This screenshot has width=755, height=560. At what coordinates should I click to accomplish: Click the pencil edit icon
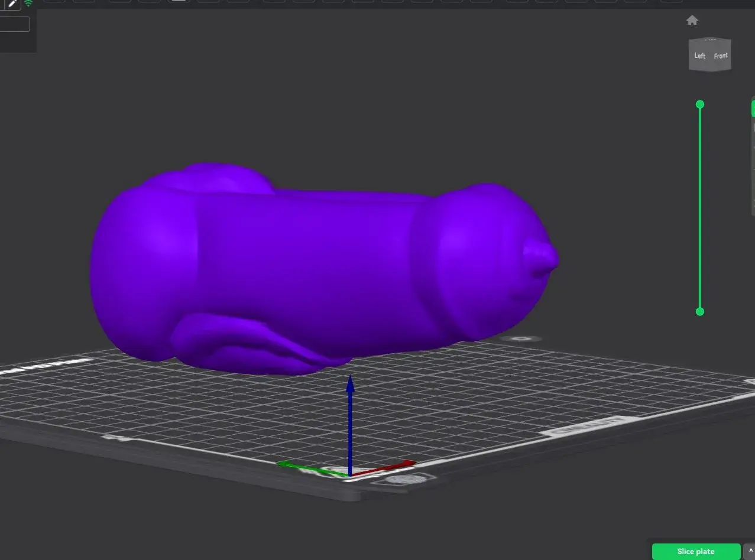click(x=12, y=4)
